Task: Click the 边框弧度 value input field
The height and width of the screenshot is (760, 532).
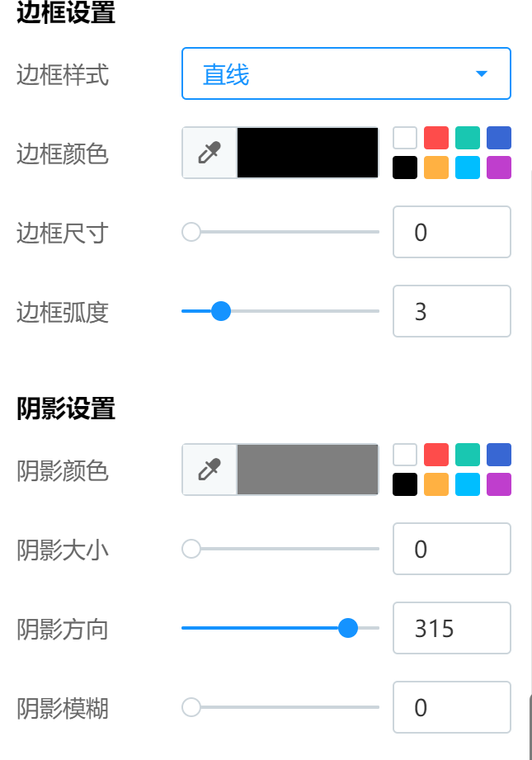Action: coord(451,311)
